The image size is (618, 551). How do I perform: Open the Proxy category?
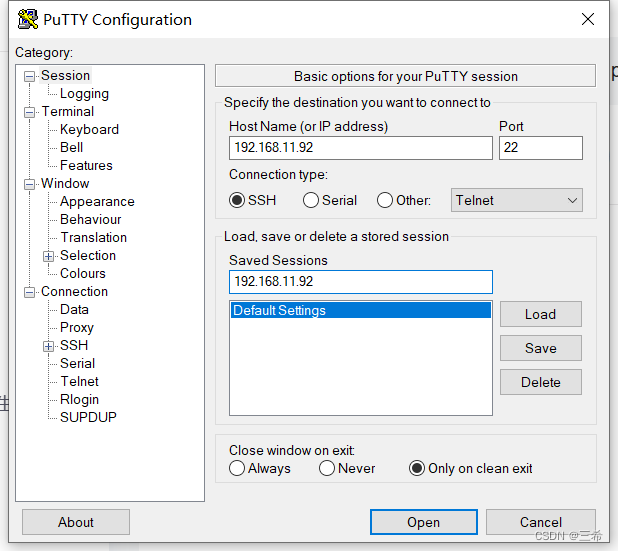click(x=77, y=328)
